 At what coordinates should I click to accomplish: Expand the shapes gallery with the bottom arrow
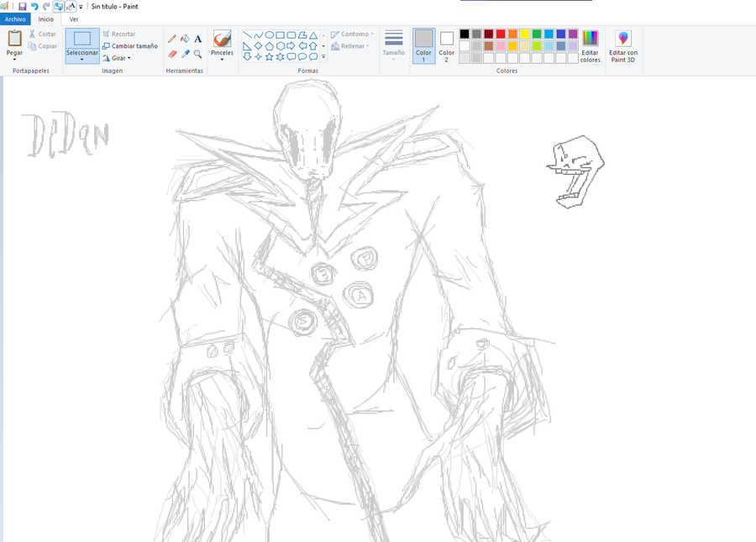[323, 57]
